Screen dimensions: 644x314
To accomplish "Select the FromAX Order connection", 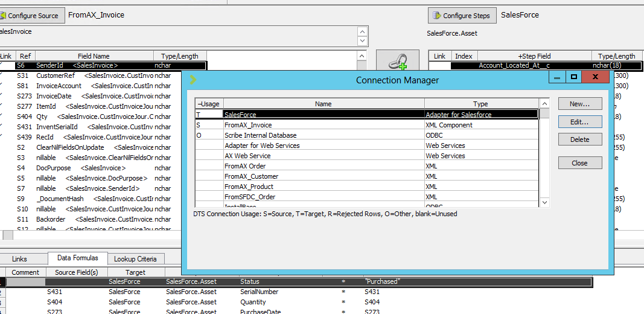I will [x=366, y=166].
